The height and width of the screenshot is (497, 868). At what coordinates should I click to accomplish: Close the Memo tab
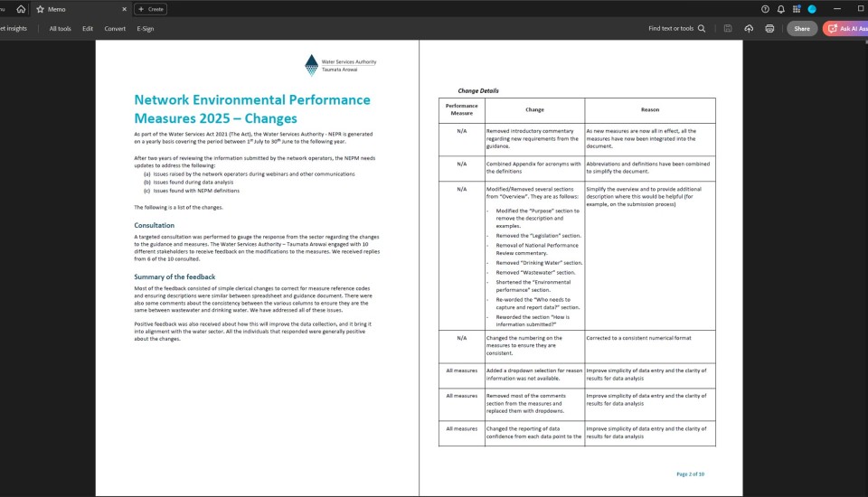(124, 9)
